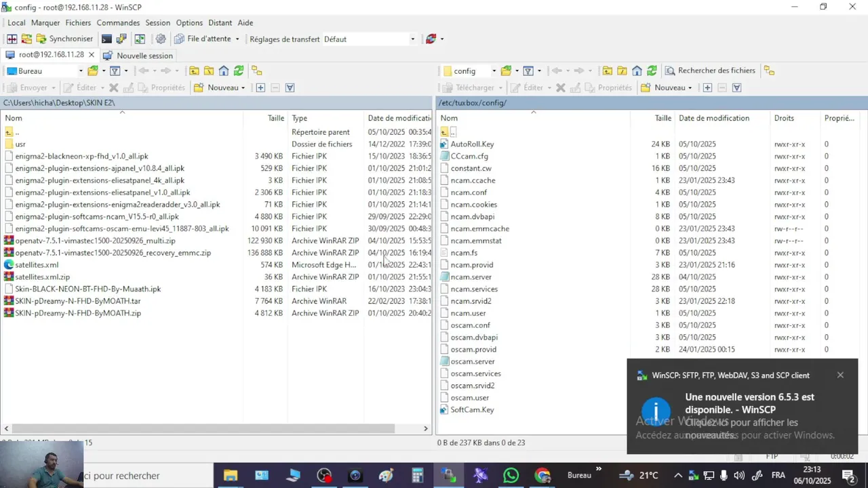This screenshot has height=488, width=868.
Task: Open the Commandes menu
Action: pyautogui.click(x=118, y=22)
